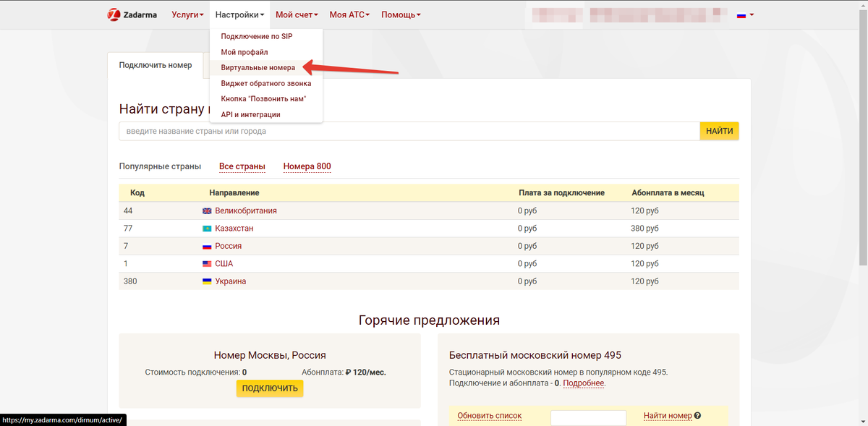Switch to Популярные страны tab
The width and height of the screenshot is (868, 426).
point(160,166)
